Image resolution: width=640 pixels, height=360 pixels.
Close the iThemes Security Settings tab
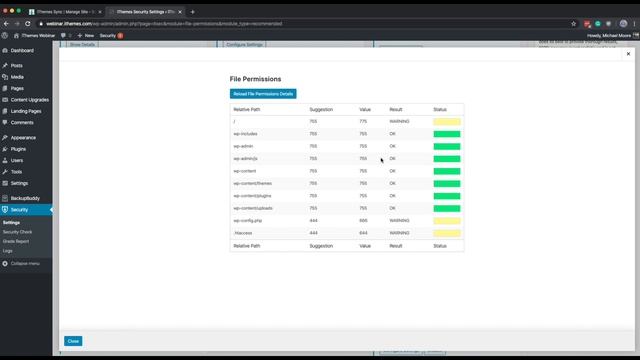click(180, 12)
